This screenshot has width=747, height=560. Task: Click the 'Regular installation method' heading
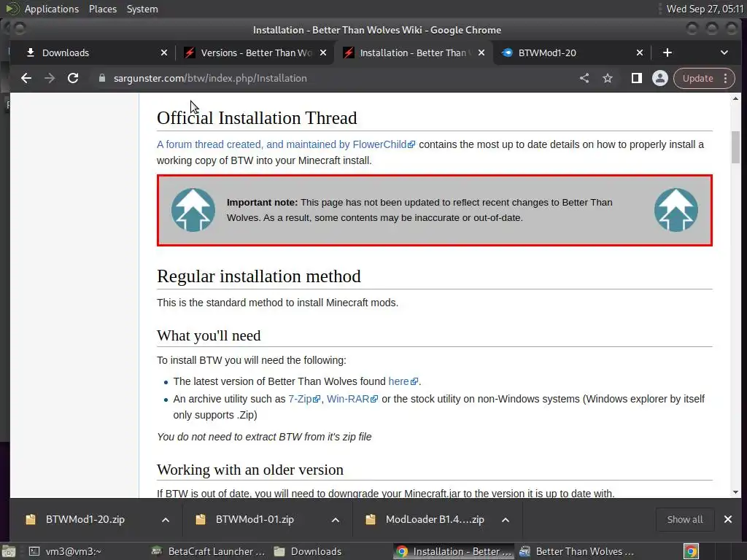[259, 276]
